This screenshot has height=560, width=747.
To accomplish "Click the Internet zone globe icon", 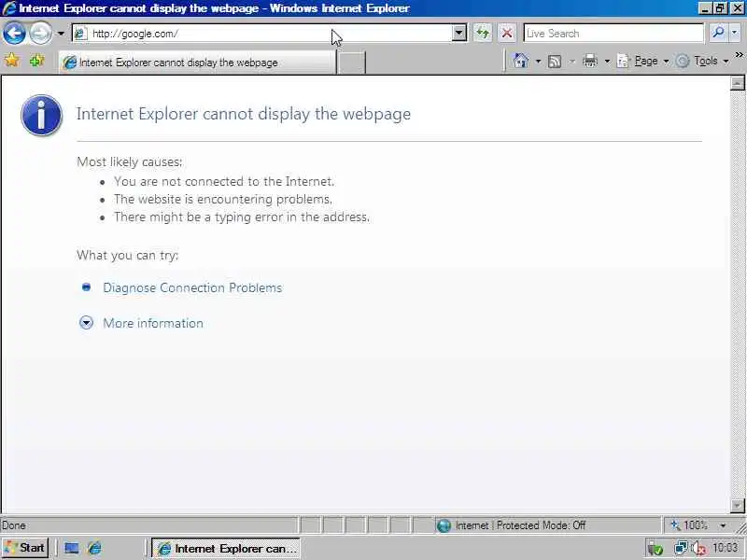I will tap(444, 525).
